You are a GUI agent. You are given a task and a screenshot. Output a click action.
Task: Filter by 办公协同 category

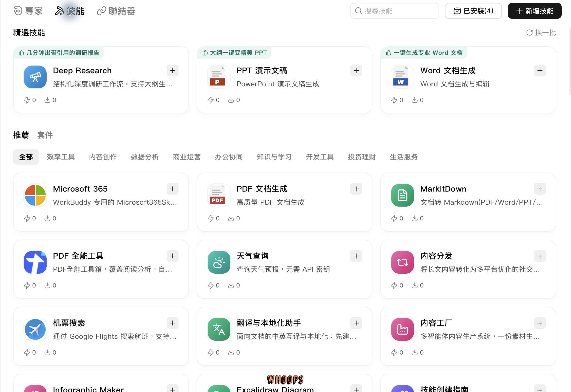click(229, 157)
